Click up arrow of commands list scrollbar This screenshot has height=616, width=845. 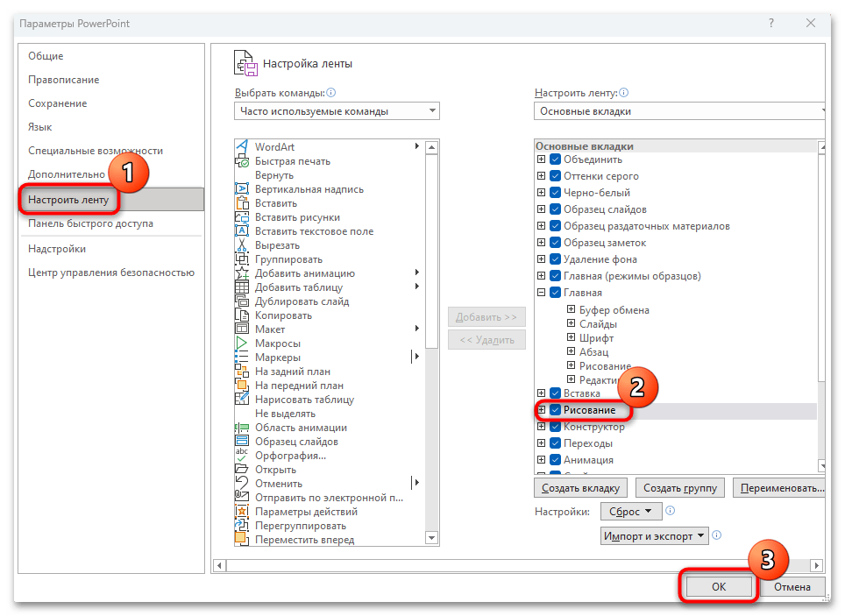(x=431, y=147)
